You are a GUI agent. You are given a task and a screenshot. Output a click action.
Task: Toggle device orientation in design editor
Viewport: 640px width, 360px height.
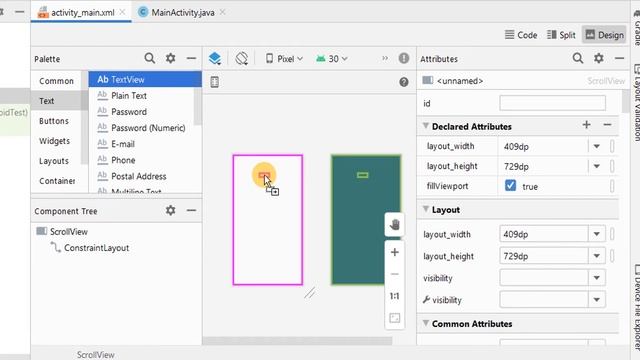coord(241,58)
